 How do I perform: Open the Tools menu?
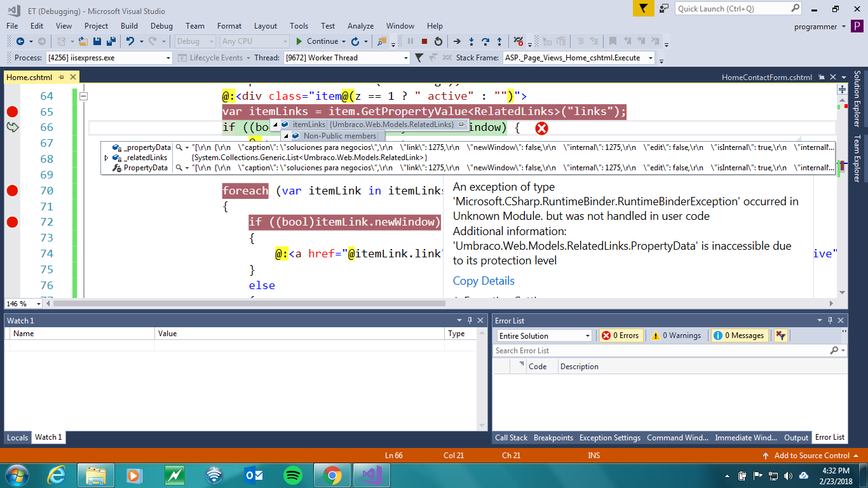299,26
